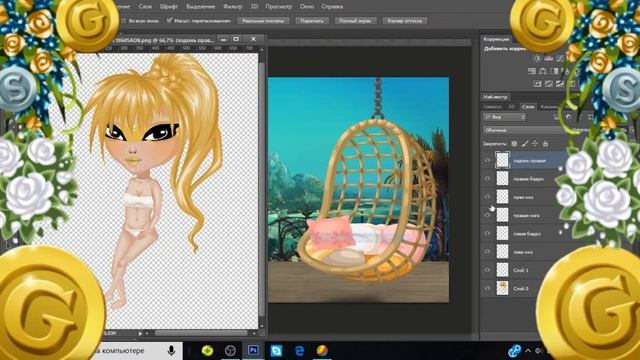Switch to the Навигатор panel tab
640x360 pixels.
pyautogui.click(x=495, y=97)
